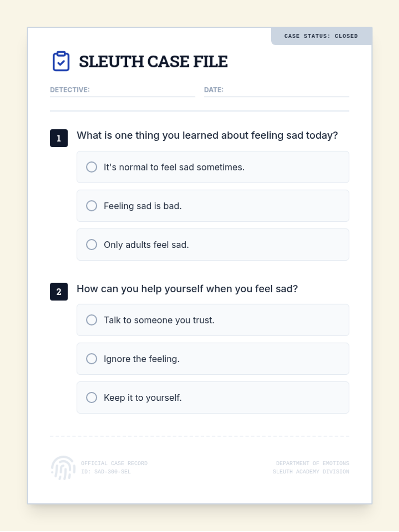Click the Sleuth Academy Division label

[x=311, y=471]
